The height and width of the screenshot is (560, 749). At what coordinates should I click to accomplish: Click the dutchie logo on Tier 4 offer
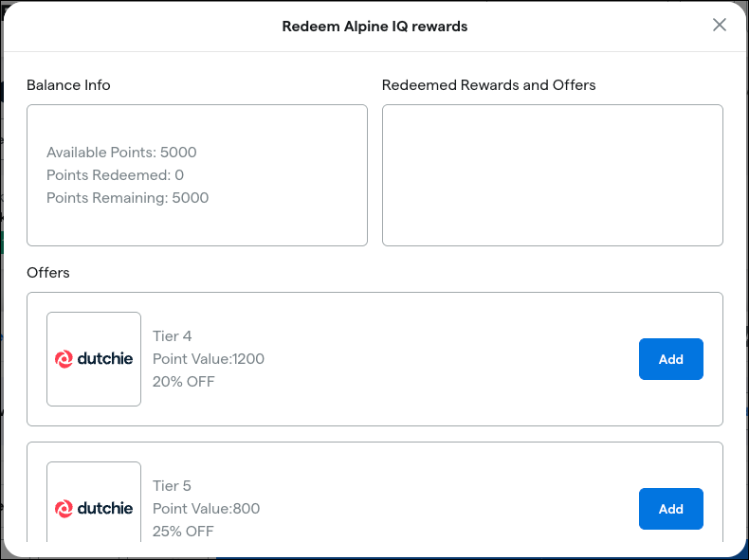tap(94, 359)
